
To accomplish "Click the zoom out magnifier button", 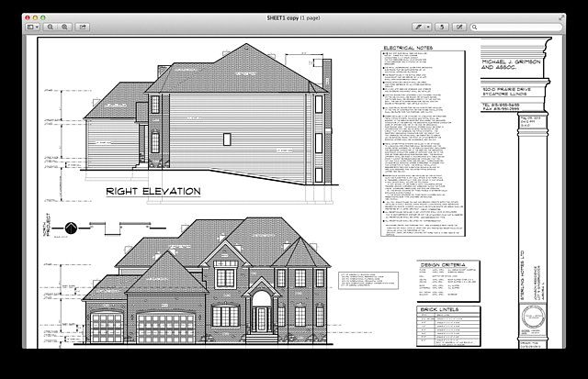I will click(x=51, y=27).
